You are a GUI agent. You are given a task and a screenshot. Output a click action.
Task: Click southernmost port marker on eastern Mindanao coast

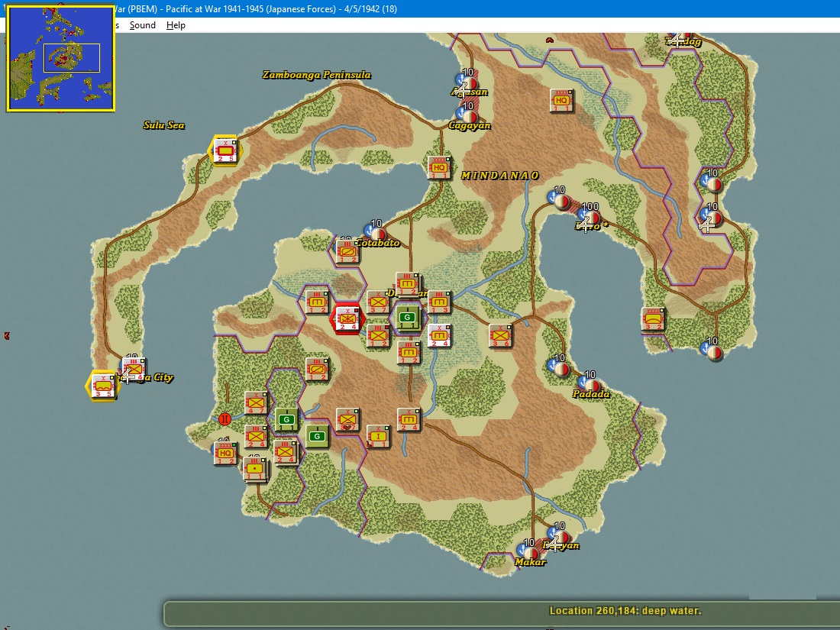click(x=712, y=351)
